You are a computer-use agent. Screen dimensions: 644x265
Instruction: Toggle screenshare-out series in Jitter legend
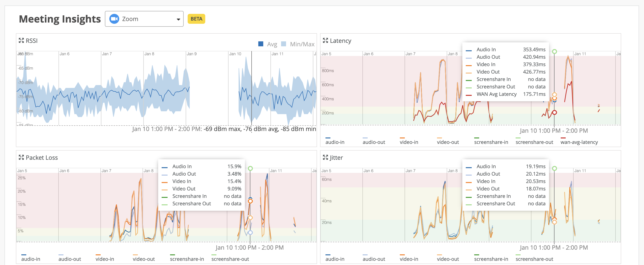coord(534,259)
